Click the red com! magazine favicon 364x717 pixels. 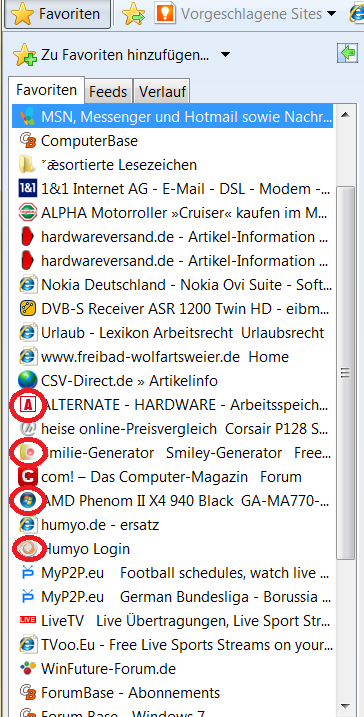click(28, 477)
